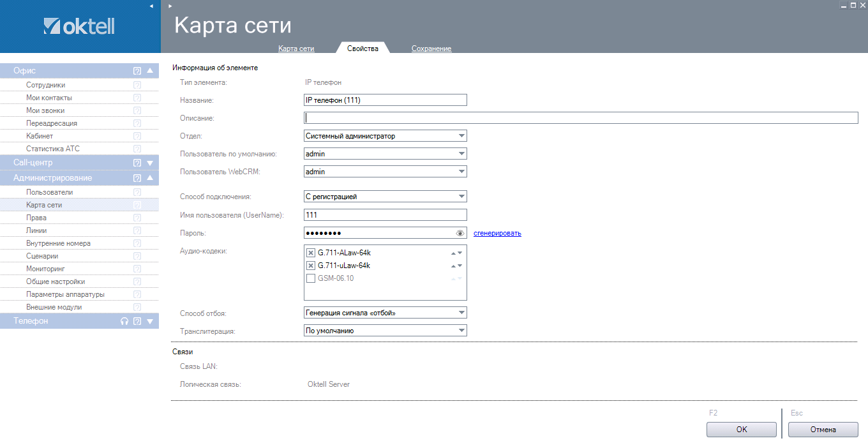Switch to the Карта сети tab

click(296, 49)
